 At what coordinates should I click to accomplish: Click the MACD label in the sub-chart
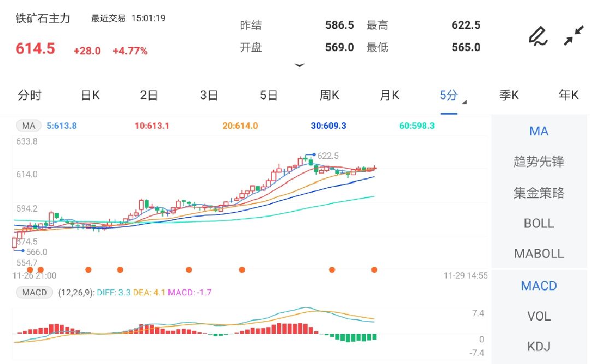34,293
